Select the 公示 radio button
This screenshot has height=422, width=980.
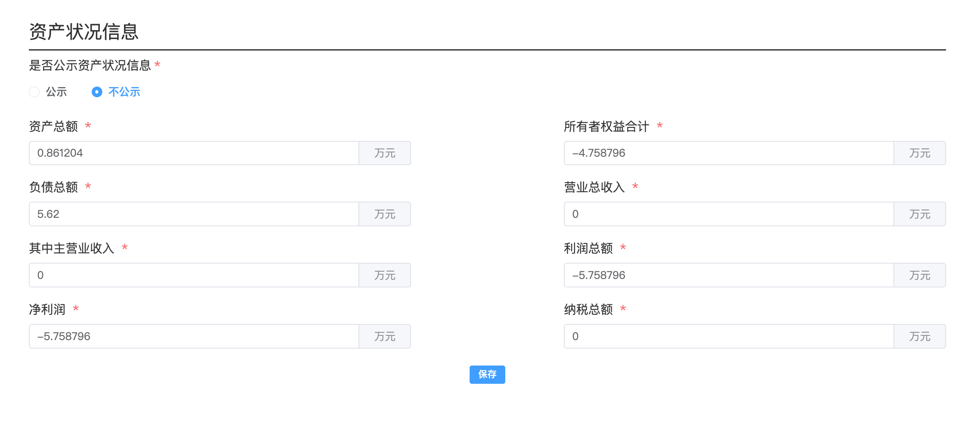(x=34, y=92)
